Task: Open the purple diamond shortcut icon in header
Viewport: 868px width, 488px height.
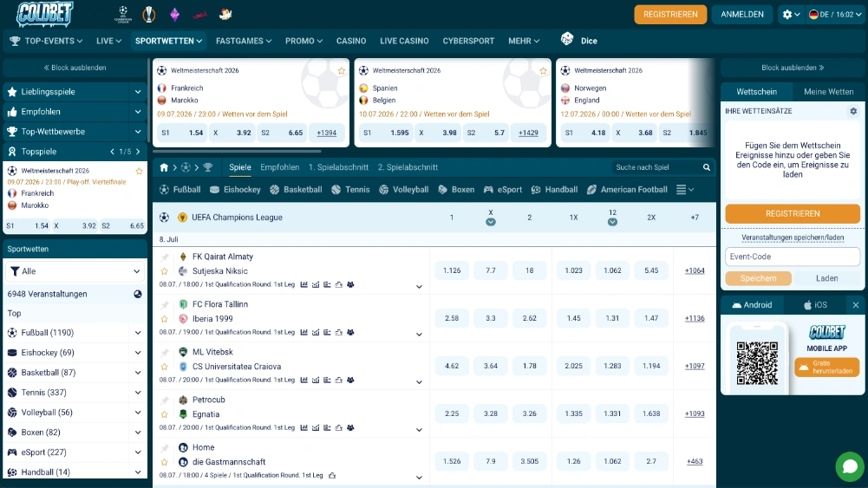Action: 174,15
